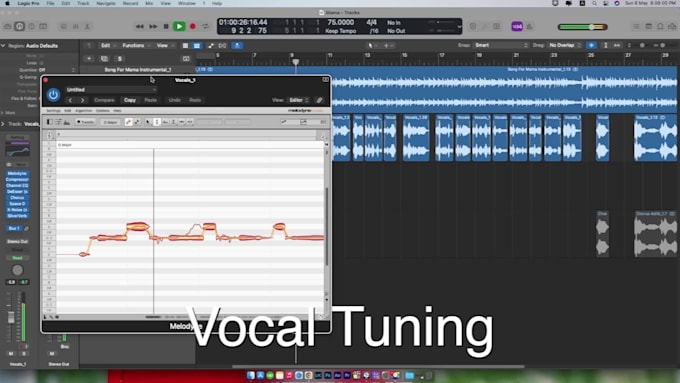The height and width of the screenshot is (383, 680).
Task: Click the plugin link chain icon
Action: (x=320, y=100)
